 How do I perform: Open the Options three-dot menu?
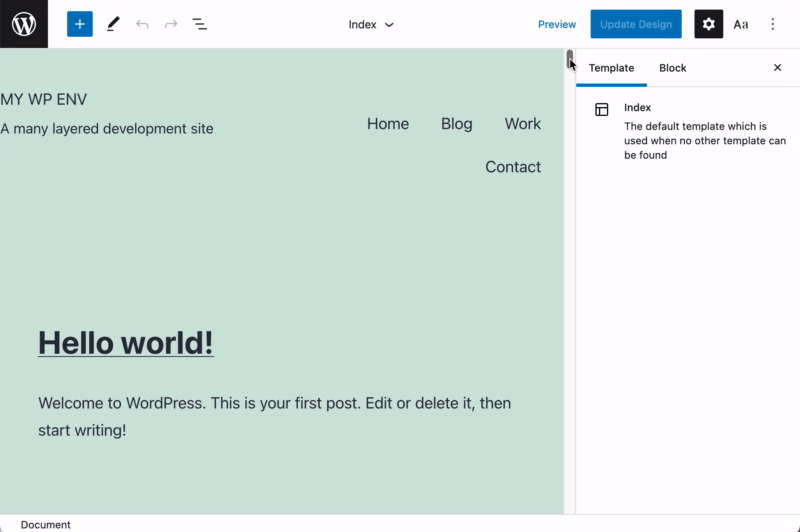[772, 24]
